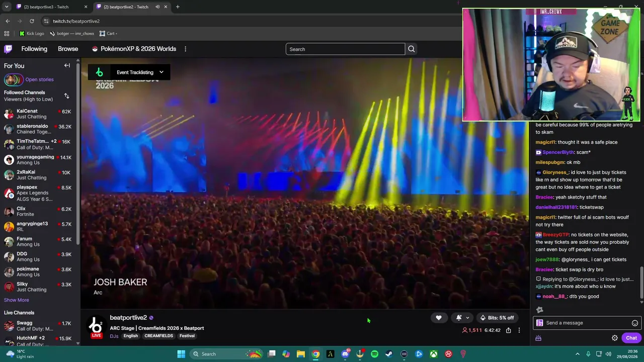Click the CREAMFIELDS stream tag
This screenshot has height=362, width=644.
[158, 336]
